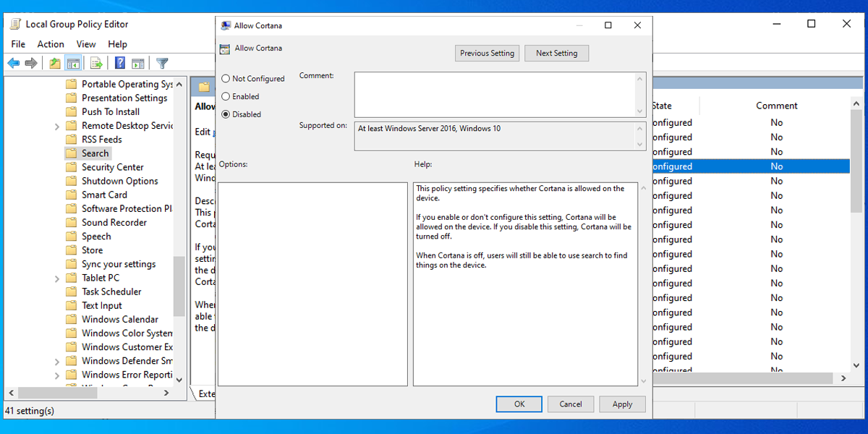Open Help via the blue question mark icon
Screen dimensions: 868x434
(120, 64)
